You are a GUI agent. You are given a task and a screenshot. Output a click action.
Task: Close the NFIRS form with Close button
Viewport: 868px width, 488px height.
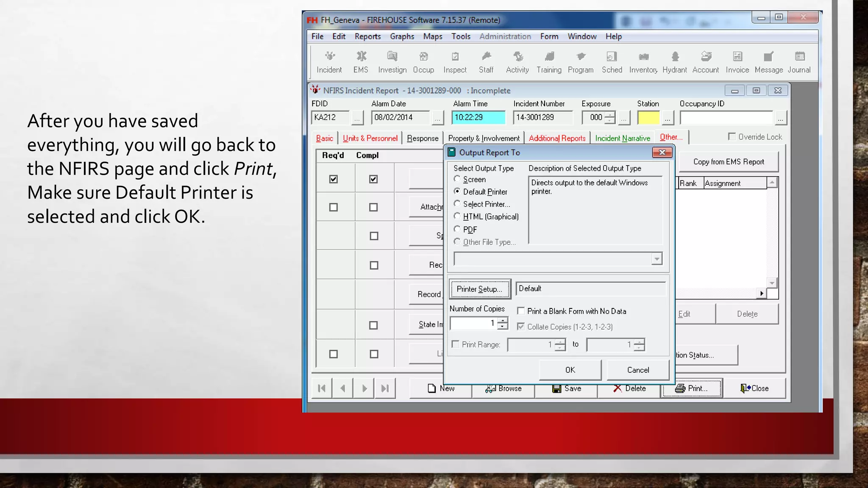pyautogui.click(x=754, y=388)
